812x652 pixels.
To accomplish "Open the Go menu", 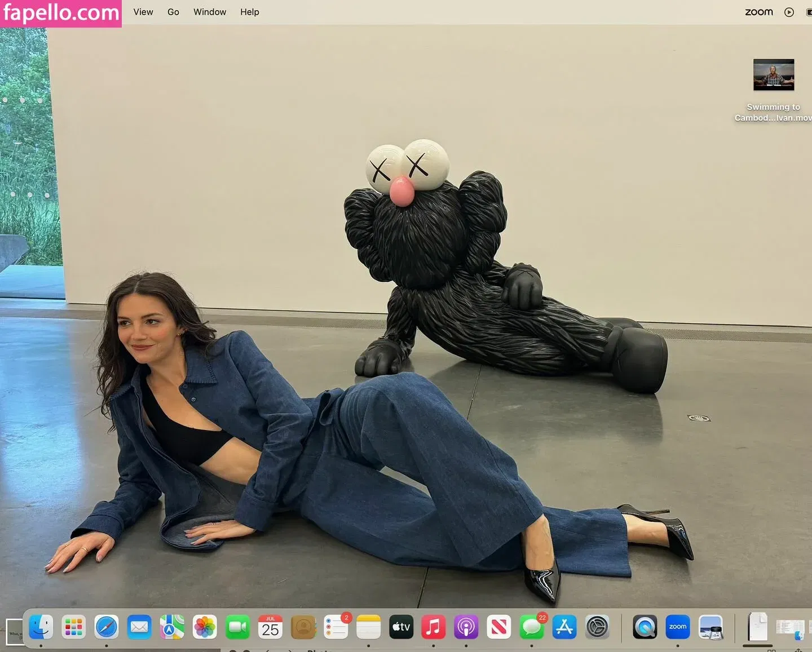I will coord(173,12).
